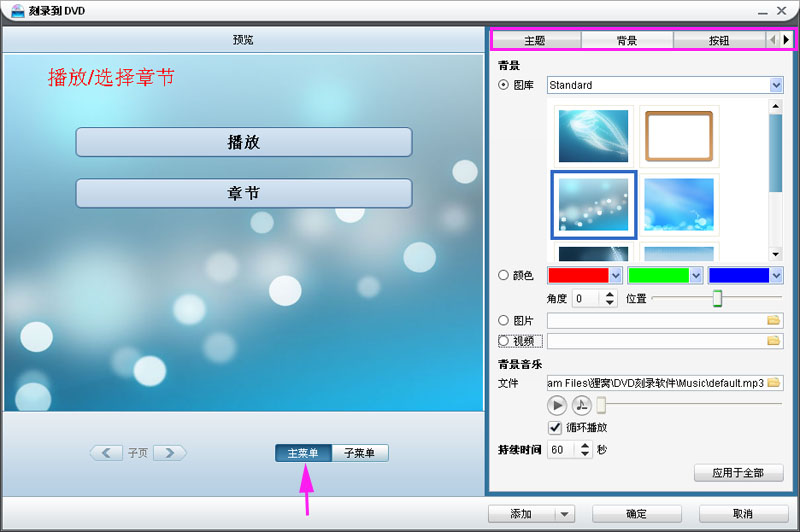
Task: Select the 主菜单 view
Action: click(x=303, y=453)
